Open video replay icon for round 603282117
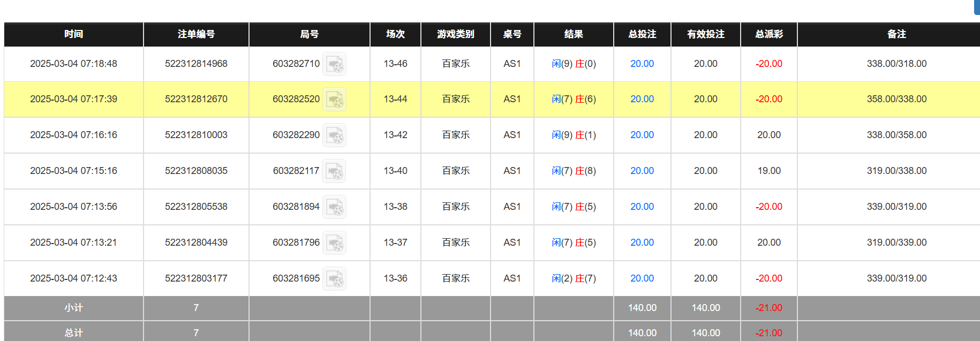980x341 pixels. pos(334,171)
